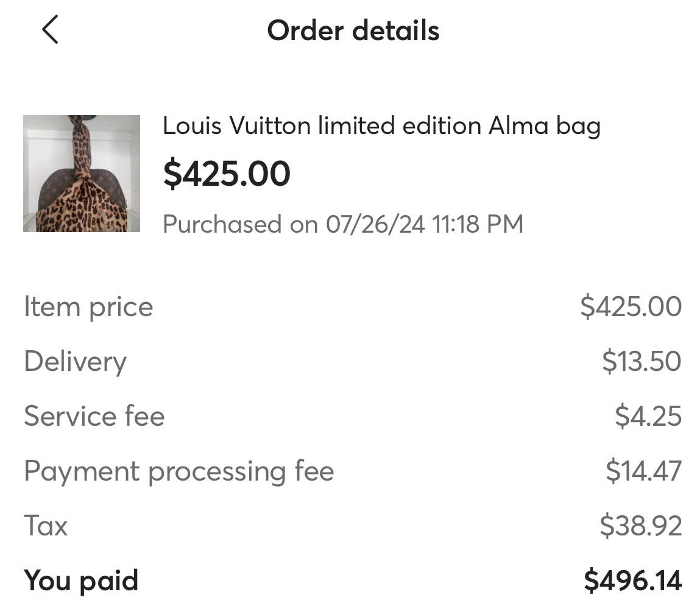The image size is (700, 614).
Task: Click the words Purchased on
Action: [x=240, y=224]
